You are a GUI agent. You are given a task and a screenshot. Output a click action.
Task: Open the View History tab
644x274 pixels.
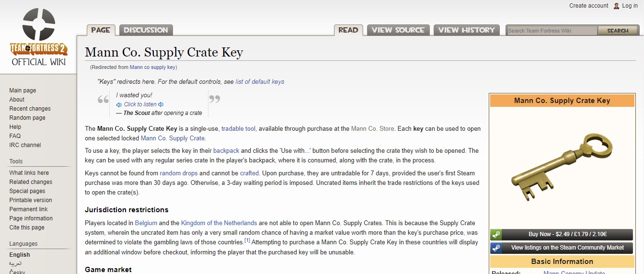point(466,30)
